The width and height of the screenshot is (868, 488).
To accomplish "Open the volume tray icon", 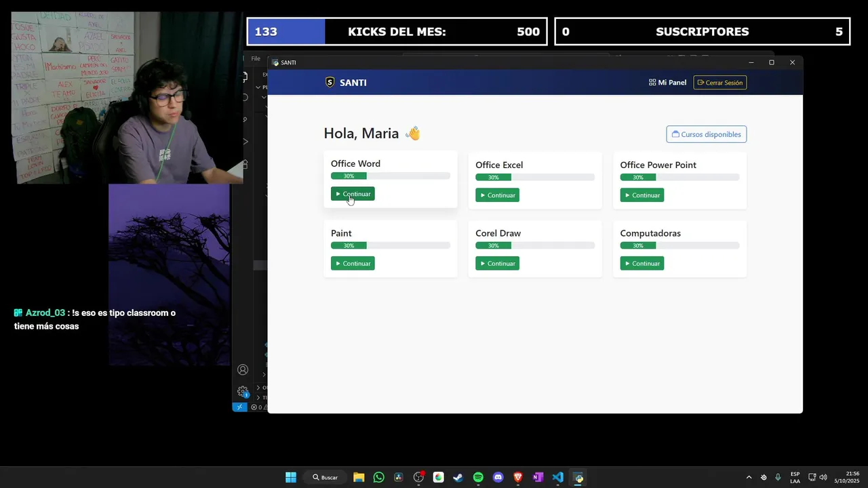I will (x=823, y=477).
